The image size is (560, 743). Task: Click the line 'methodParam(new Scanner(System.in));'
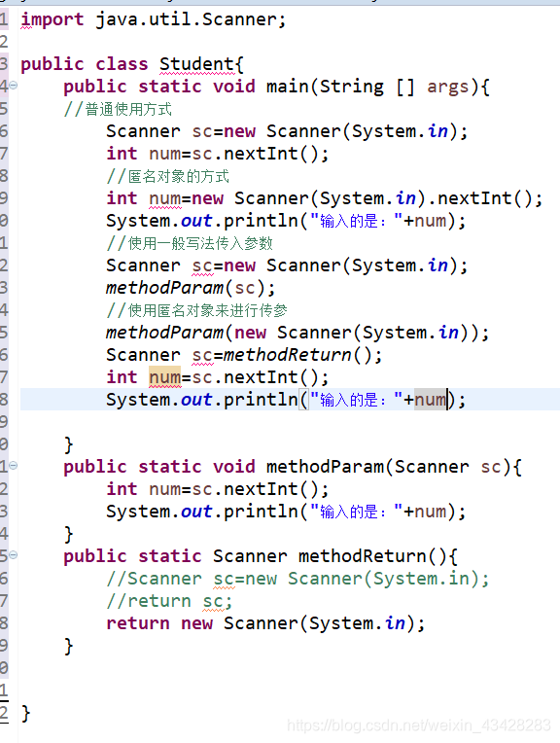(x=297, y=333)
